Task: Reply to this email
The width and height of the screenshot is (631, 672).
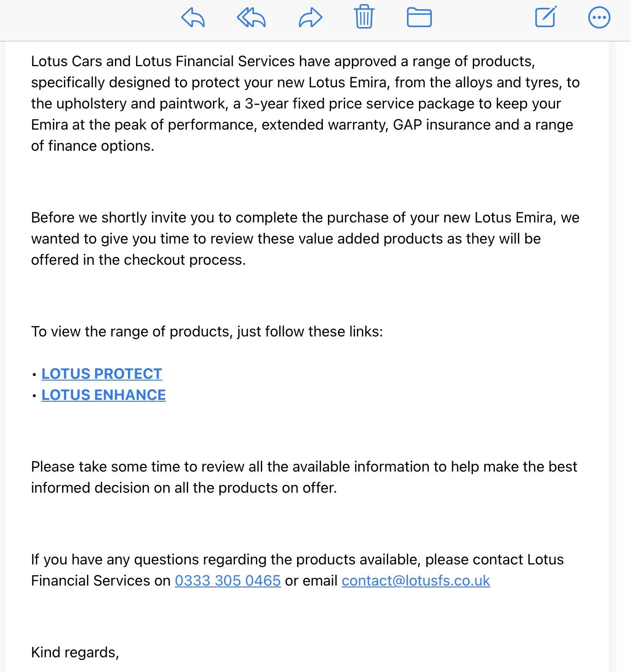Action: tap(193, 18)
